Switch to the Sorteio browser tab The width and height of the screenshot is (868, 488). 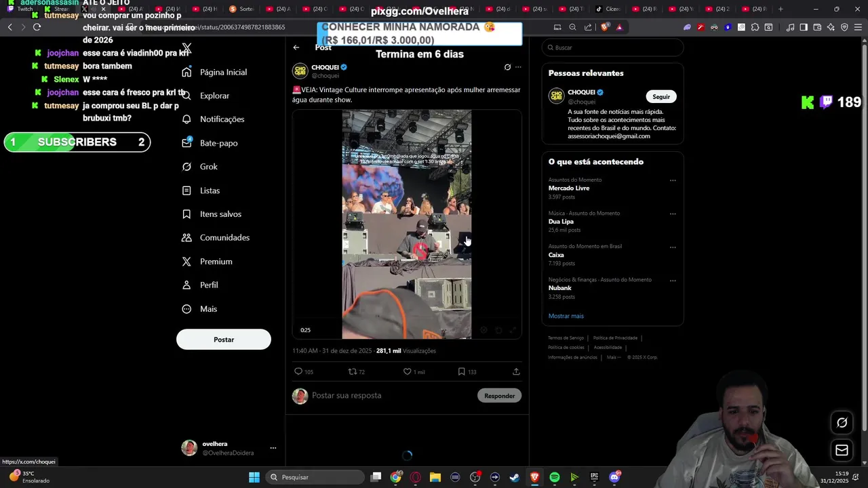tap(242, 9)
